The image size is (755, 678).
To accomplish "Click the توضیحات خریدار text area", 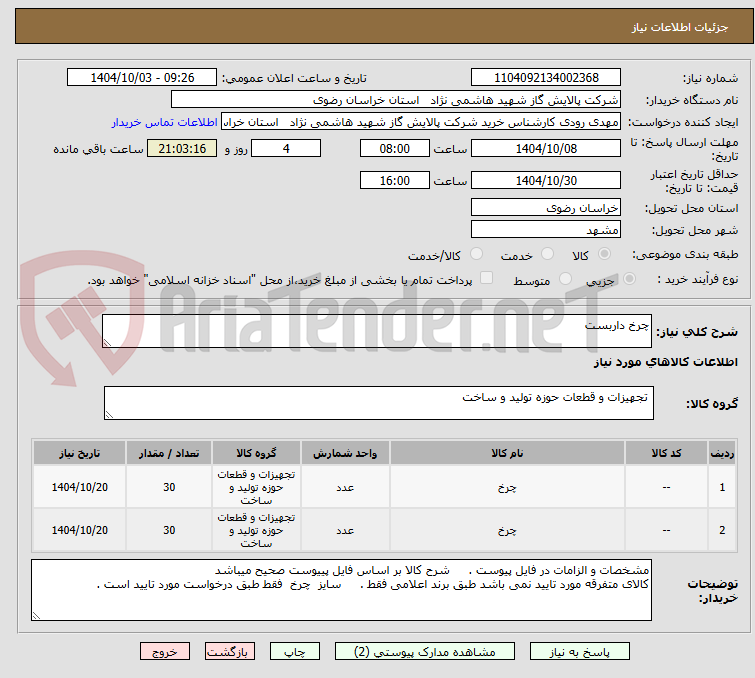I will [x=341, y=590].
